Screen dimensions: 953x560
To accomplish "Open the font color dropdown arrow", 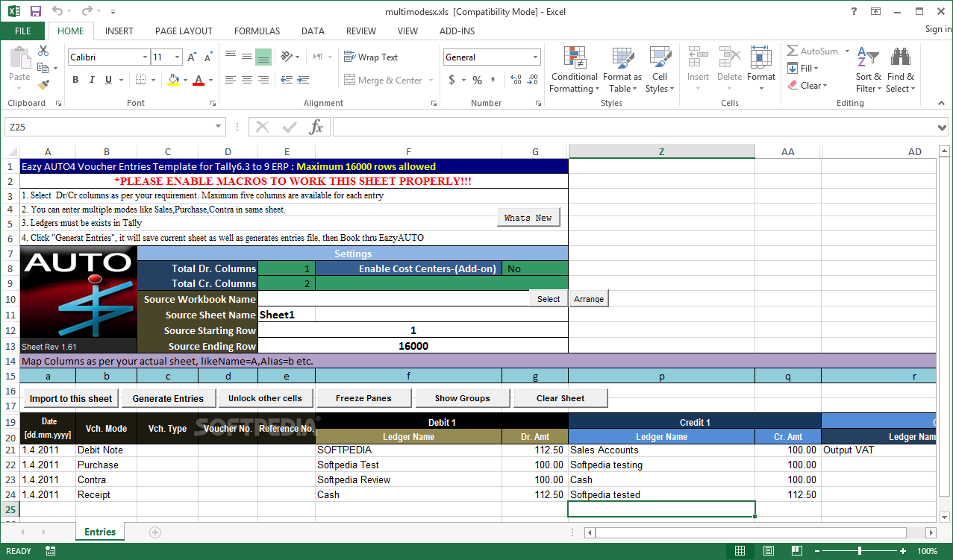I will point(210,80).
